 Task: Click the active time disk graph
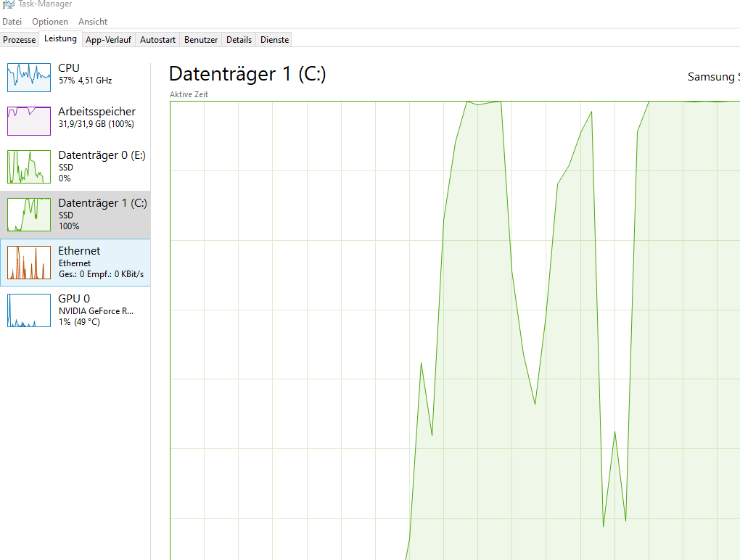pyautogui.click(x=455, y=330)
